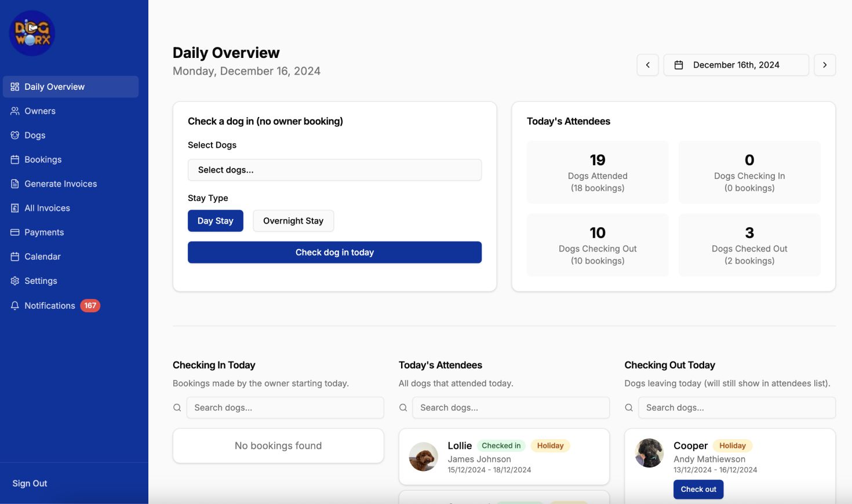Go to previous day with left chevron

(647, 65)
